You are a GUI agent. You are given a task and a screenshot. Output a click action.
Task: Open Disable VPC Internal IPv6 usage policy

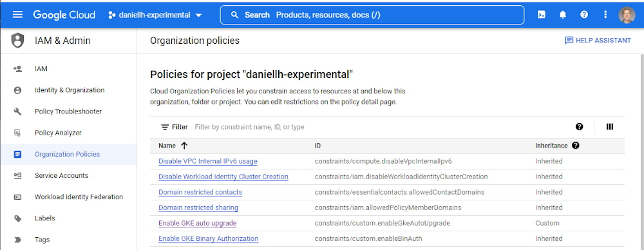(x=208, y=161)
